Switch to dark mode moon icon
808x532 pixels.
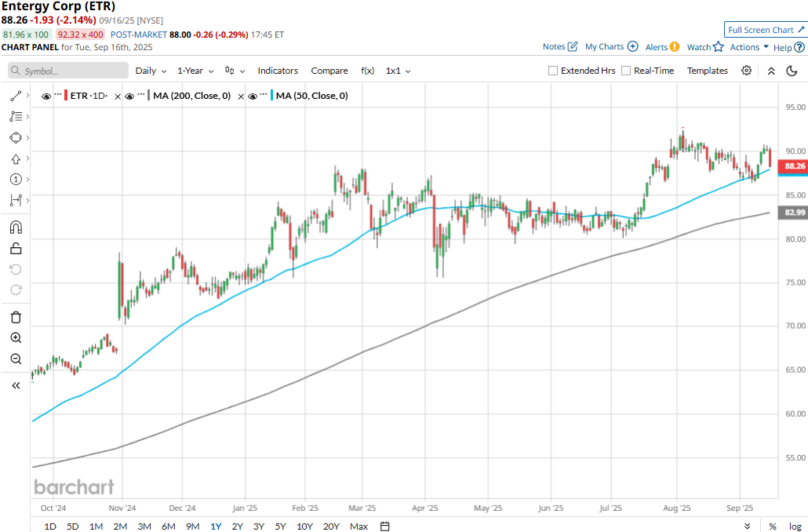[792, 71]
